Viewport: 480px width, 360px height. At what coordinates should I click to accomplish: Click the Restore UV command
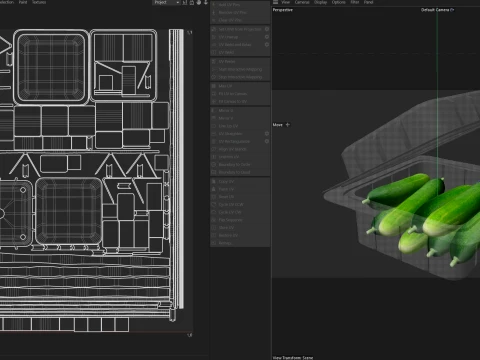point(240,235)
